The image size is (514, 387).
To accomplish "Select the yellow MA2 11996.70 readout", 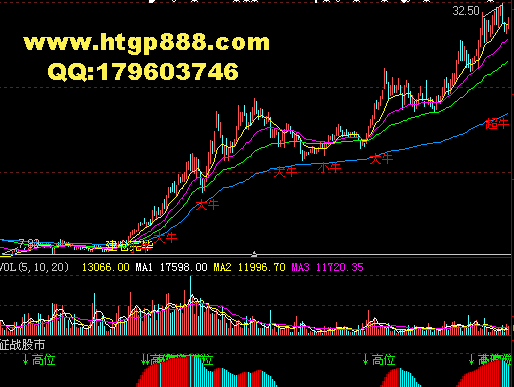I will pyautogui.click(x=249, y=267).
